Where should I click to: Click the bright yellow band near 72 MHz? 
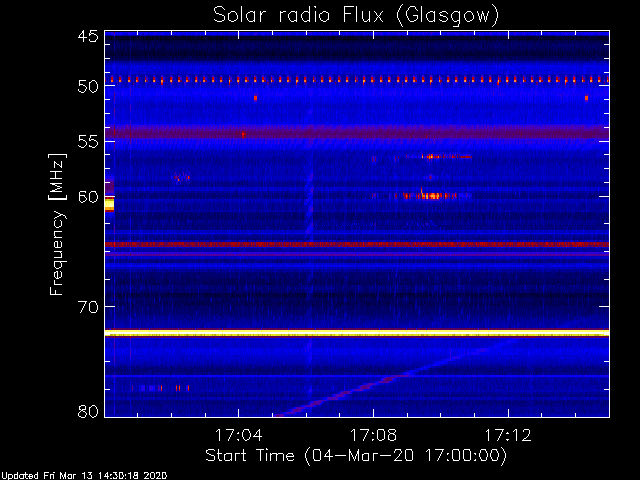click(357, 333)
